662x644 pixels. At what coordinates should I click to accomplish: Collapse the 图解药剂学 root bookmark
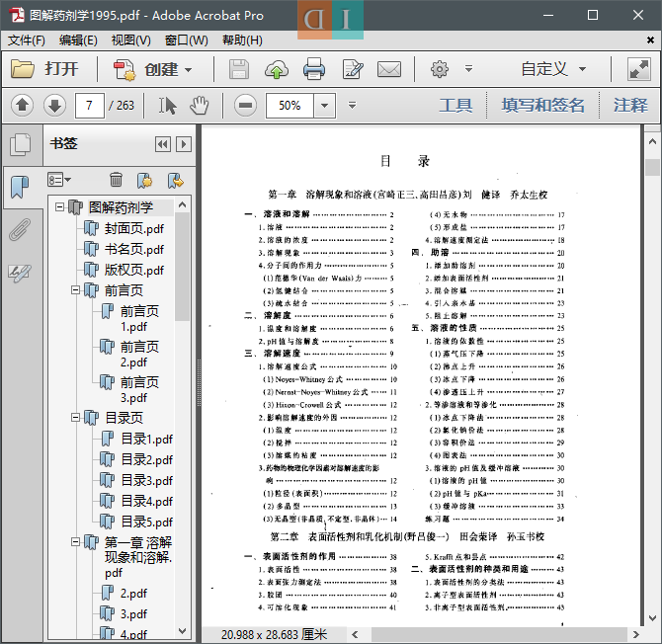coord(59,206)
